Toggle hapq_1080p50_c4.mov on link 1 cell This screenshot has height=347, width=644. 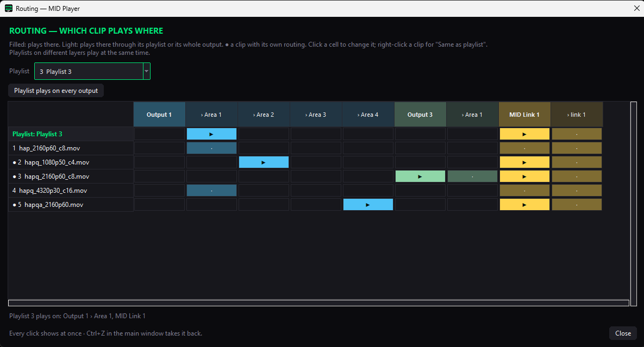(577, 162)
